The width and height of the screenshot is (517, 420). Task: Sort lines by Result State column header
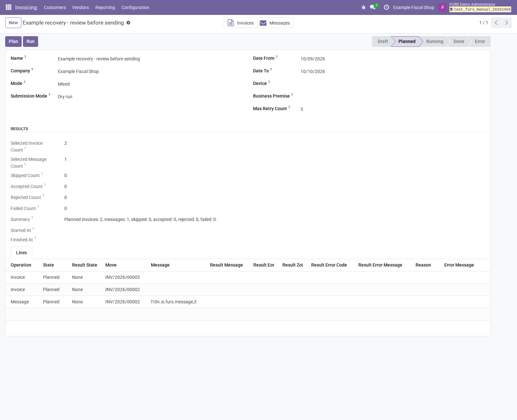[85, 265]
